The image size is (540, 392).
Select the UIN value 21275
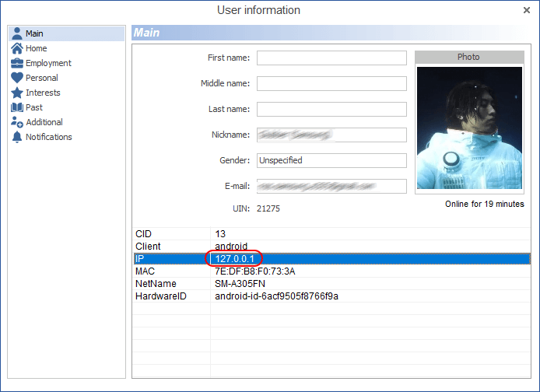click(x=268, y=208)
